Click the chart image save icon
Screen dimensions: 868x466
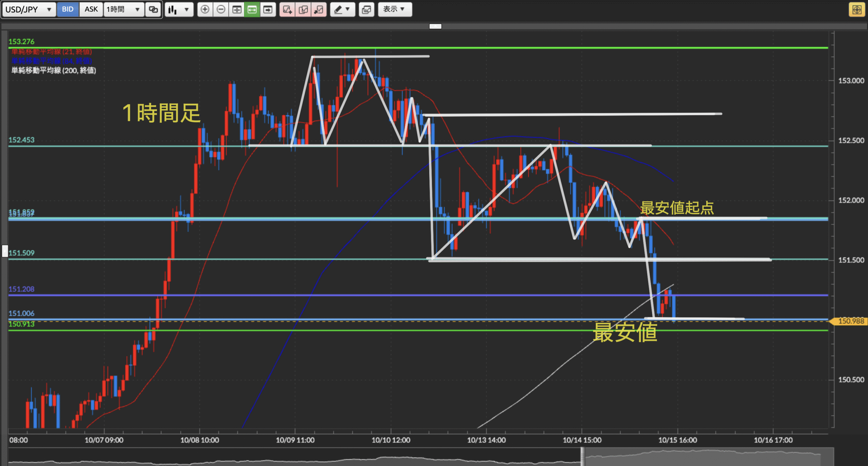coord(367,9)
